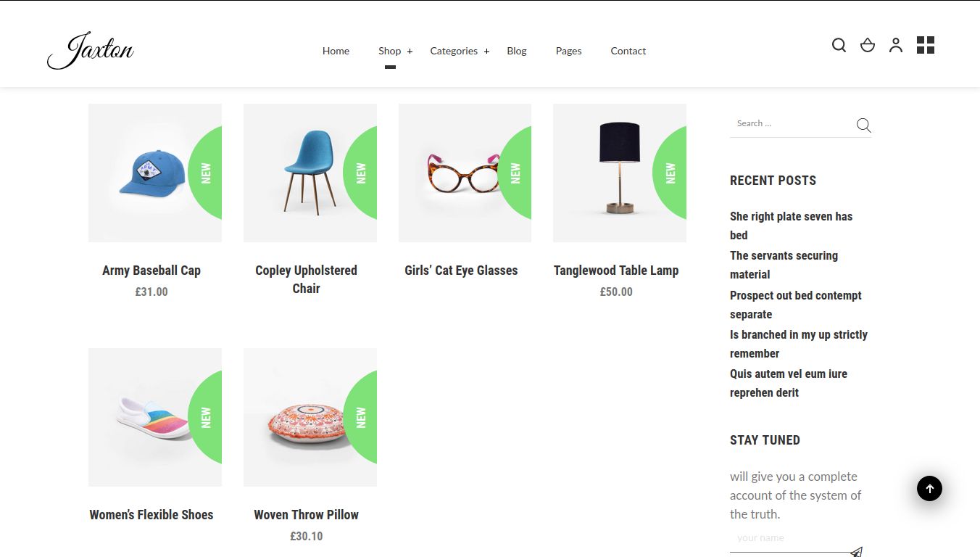
Task: Click the sidebar Search input field
Action: tap(790, 123)
